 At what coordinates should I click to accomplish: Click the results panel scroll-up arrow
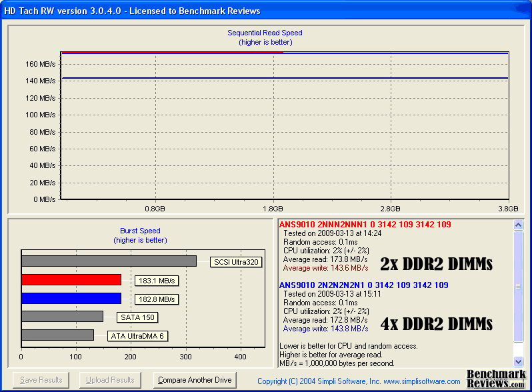pyautogui.click(x=518, y=226)
